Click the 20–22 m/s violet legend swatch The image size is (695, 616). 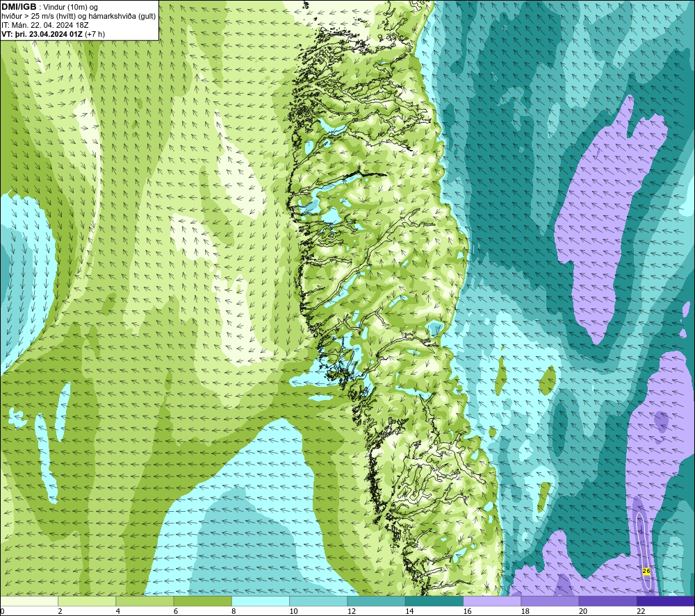pyautogui.click(x=608, y=601)
